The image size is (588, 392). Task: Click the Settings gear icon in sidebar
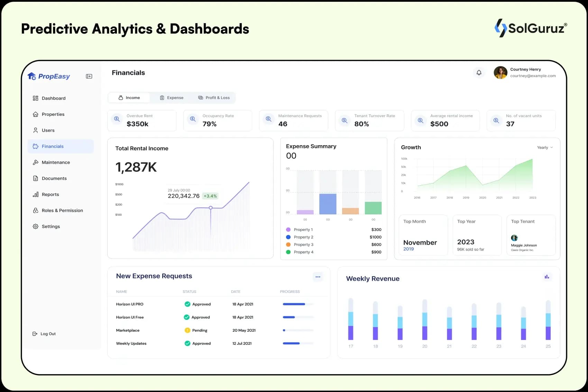tap(35, 226)
